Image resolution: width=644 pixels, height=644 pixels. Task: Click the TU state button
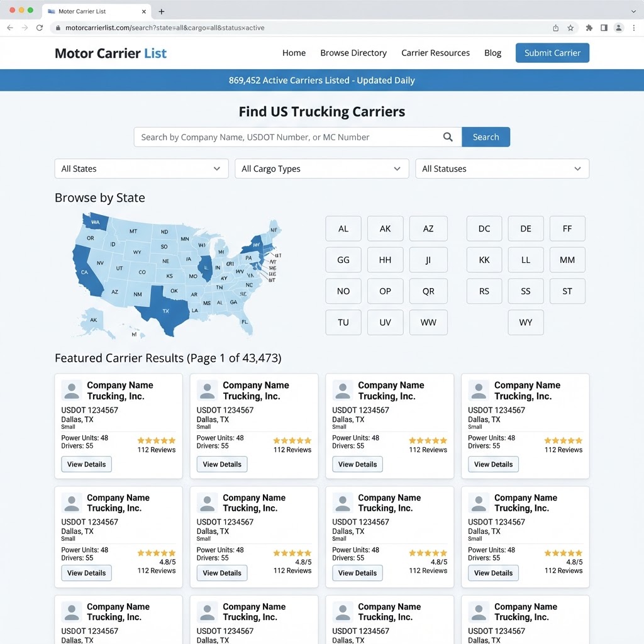click(x=343, y=323)
